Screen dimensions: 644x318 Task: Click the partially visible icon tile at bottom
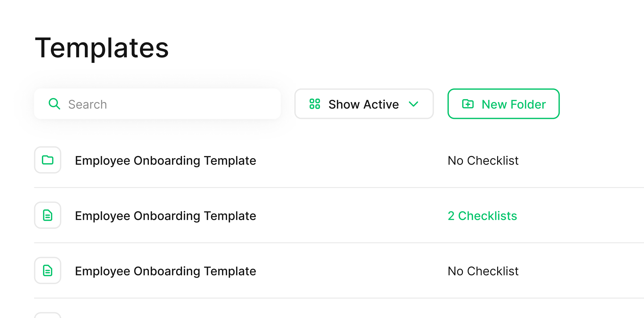pyautogui.click(x=48, y=315)
